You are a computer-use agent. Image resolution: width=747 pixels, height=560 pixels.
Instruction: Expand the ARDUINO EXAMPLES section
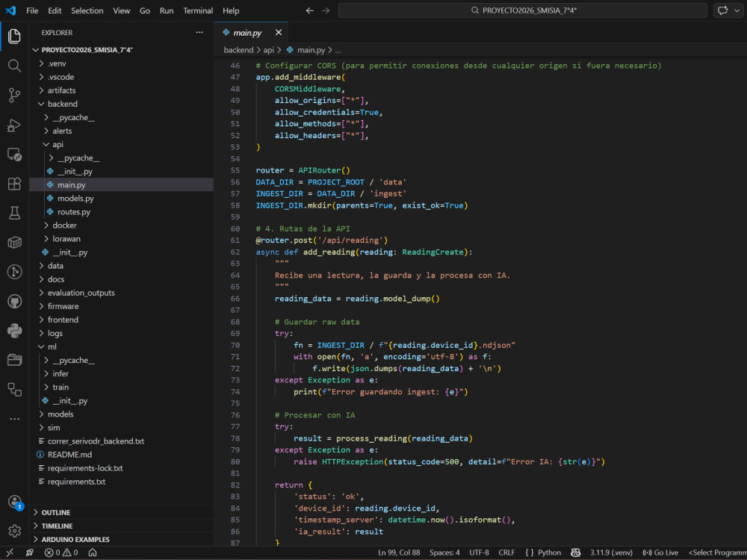coord(122,539)
